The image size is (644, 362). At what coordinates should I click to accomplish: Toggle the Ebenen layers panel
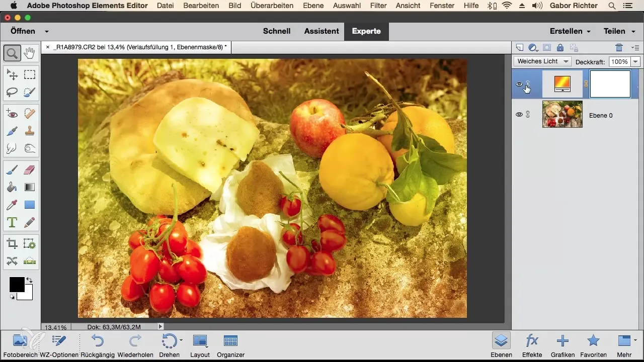point(500,345)
